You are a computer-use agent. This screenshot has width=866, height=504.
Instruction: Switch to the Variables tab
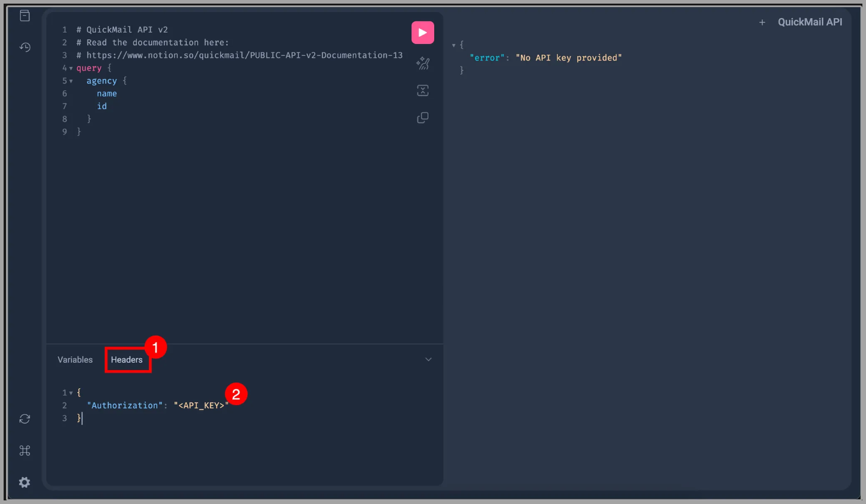[x=75, y=360]
